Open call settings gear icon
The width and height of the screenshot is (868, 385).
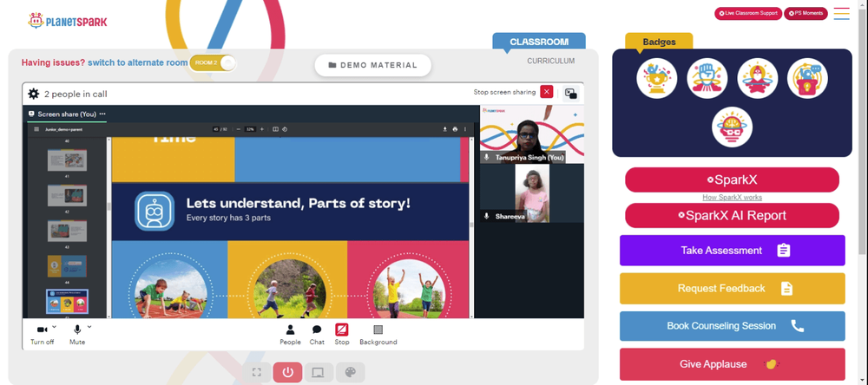[x=33, y=94]
